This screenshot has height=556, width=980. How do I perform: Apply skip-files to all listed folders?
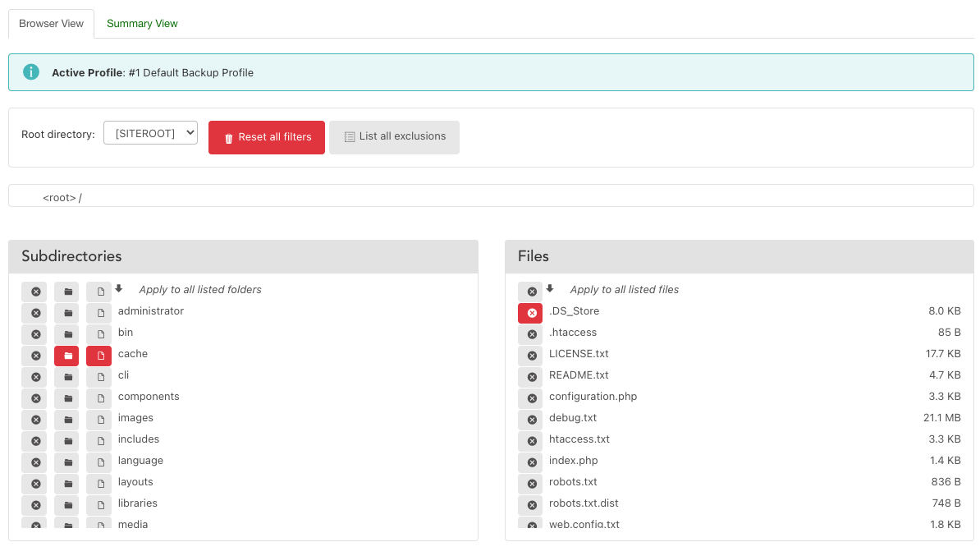(99, 292)
